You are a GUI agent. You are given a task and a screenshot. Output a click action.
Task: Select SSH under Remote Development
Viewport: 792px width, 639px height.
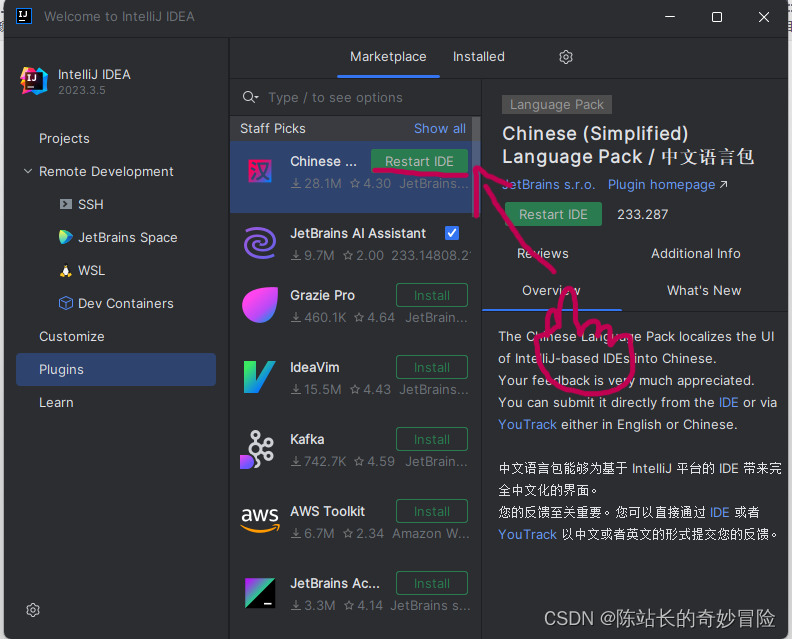click(90, 204)
